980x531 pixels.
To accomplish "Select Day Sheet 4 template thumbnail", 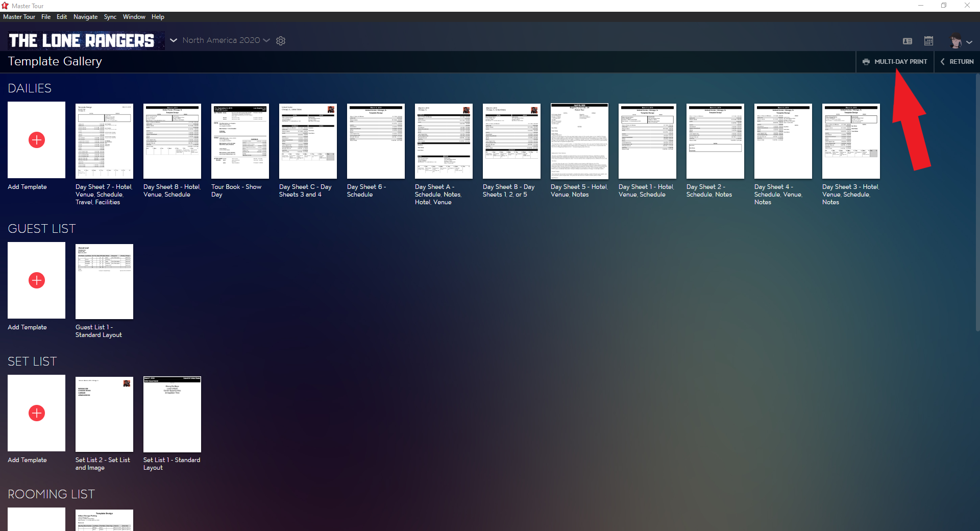I will coord(783,141).
